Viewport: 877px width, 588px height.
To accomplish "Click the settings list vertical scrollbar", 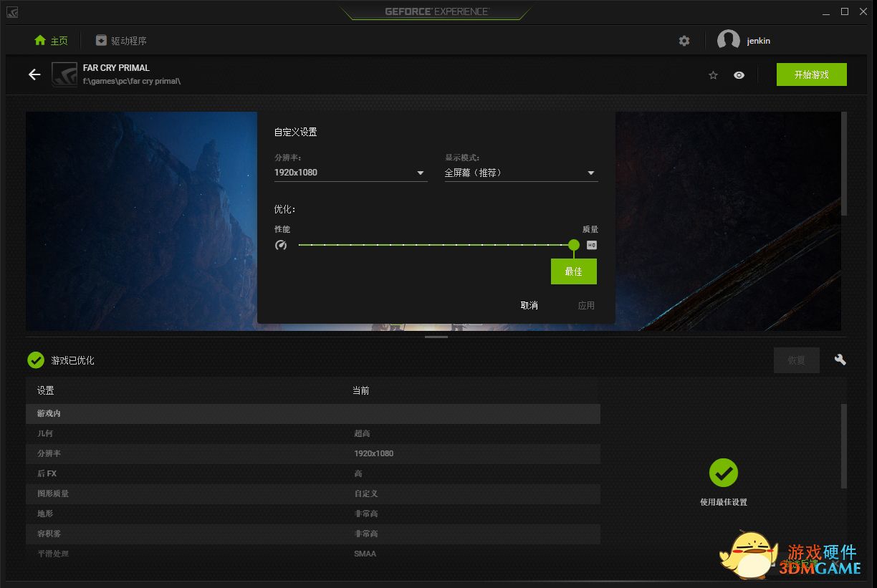I will tap(843, 446).
